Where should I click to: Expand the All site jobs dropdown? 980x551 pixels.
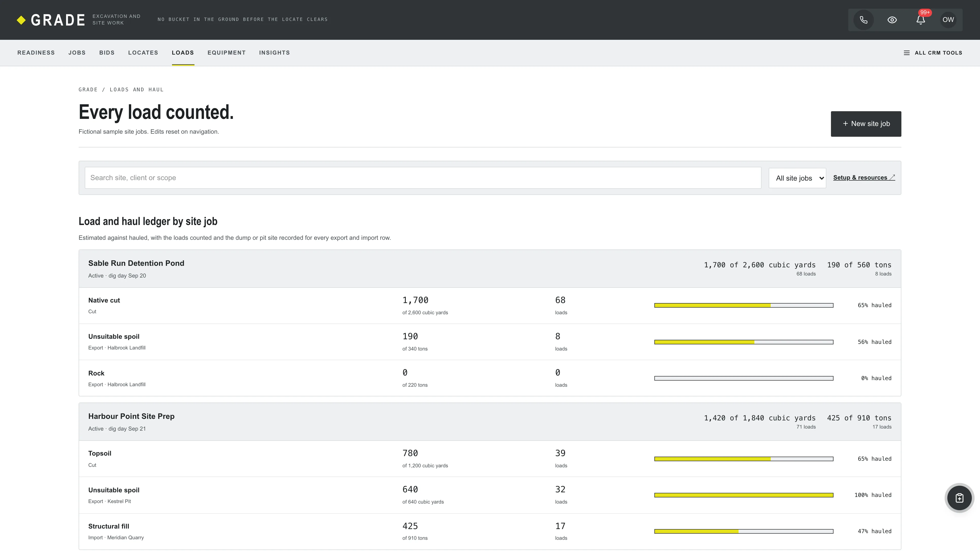(x=797, y=178)
